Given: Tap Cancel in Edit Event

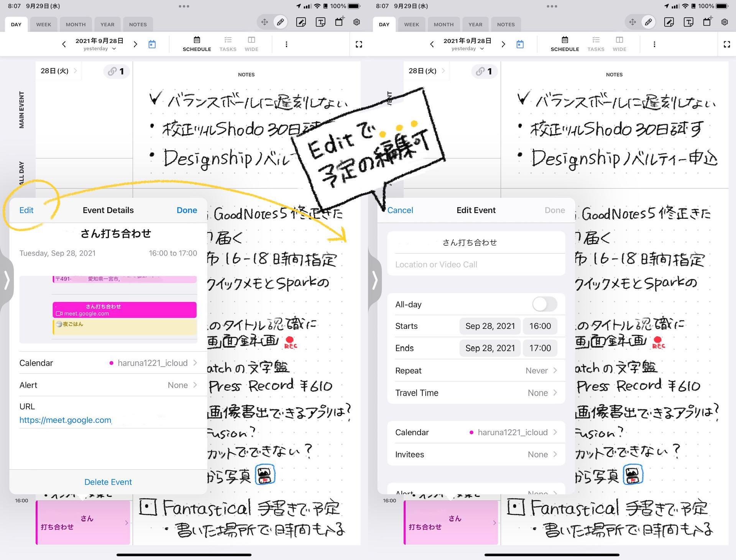Looking at the screenshot, I should pyautogui.click(x=400, y=210).
